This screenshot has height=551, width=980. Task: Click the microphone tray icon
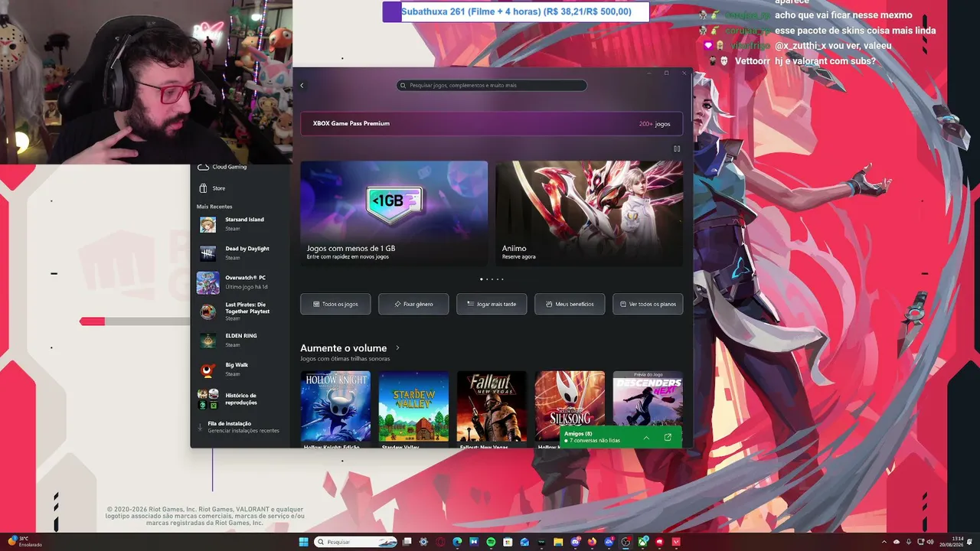coord(909,542)
